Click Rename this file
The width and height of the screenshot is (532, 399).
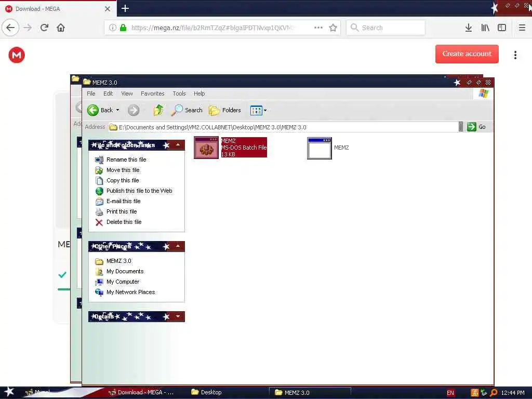(126, 159)
